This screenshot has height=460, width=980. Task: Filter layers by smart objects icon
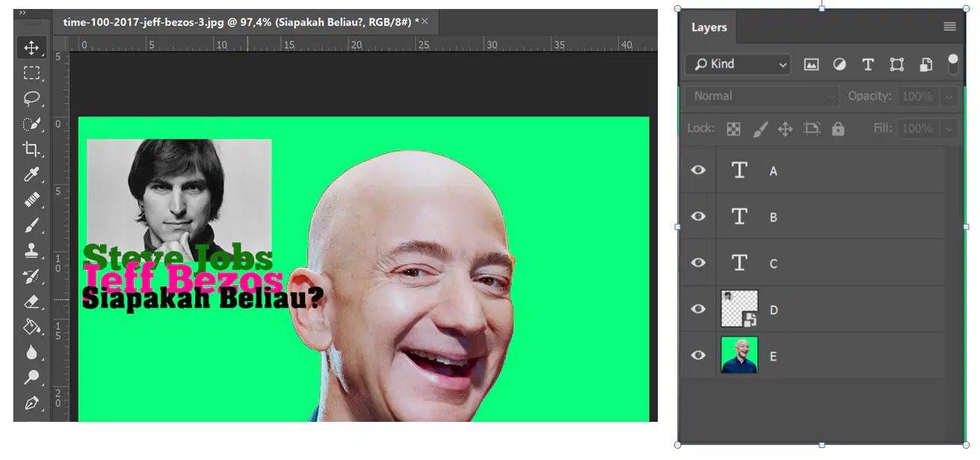(925, 64)
